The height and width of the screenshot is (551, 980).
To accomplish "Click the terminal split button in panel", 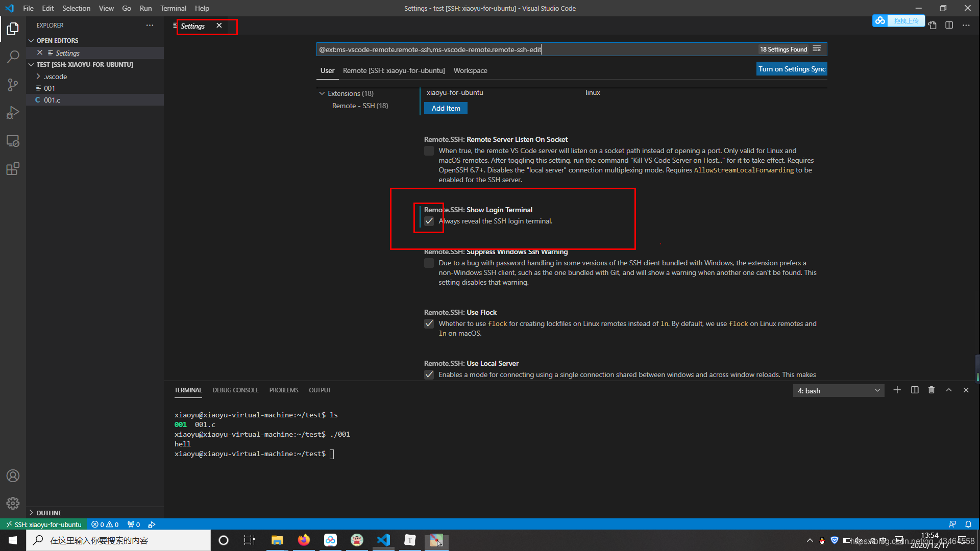I will point(915,390).
